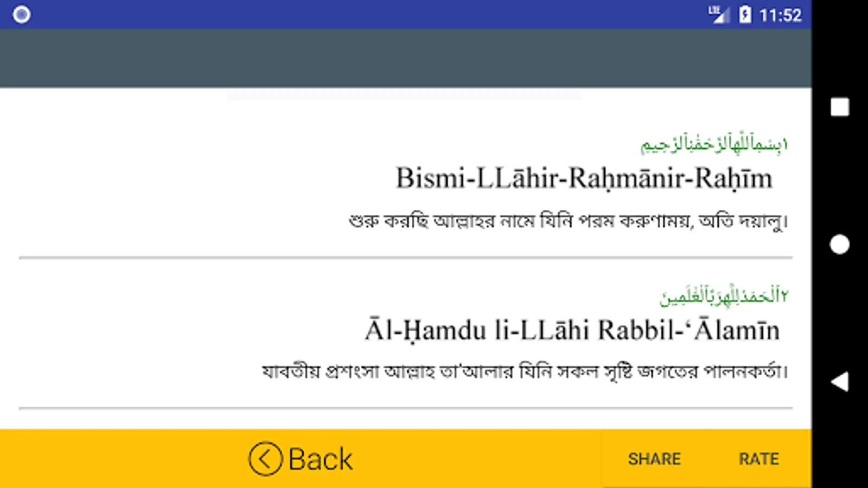
Task: Click the Back text label
Action: click(x=321, y=459)
